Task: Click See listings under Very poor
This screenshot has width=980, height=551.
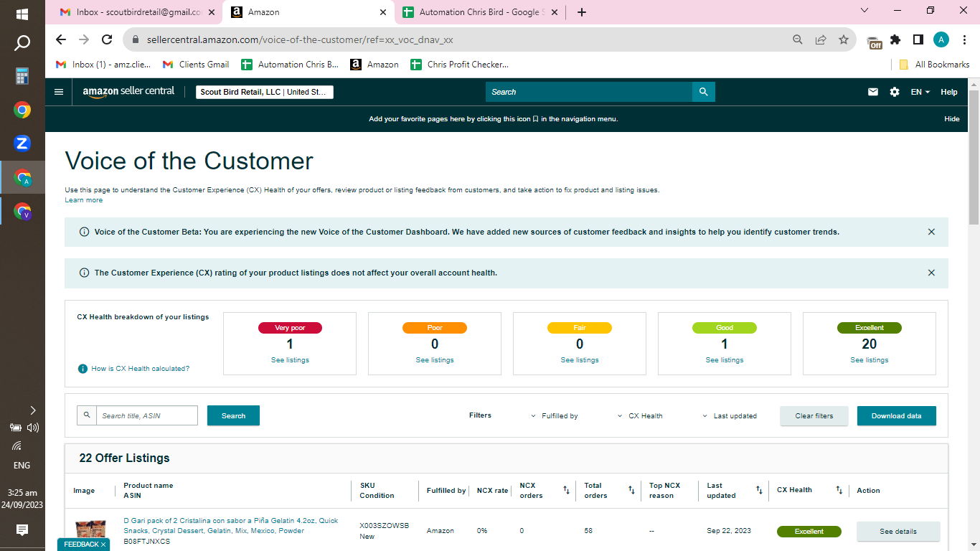Action: pyautogui.click(x=290, y=360)
